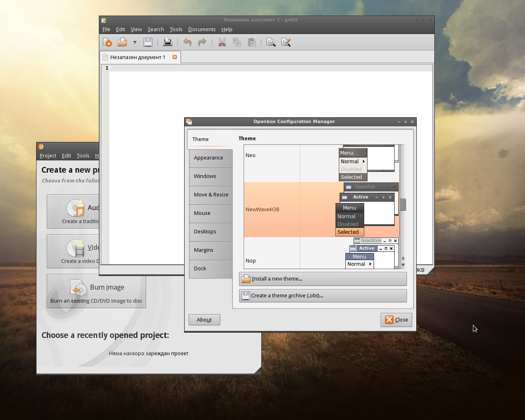Switch to the Windows tab in Openbox config
Image resolution: width=525 pixels, height=420 pixels.
click(x=210, y=176)
